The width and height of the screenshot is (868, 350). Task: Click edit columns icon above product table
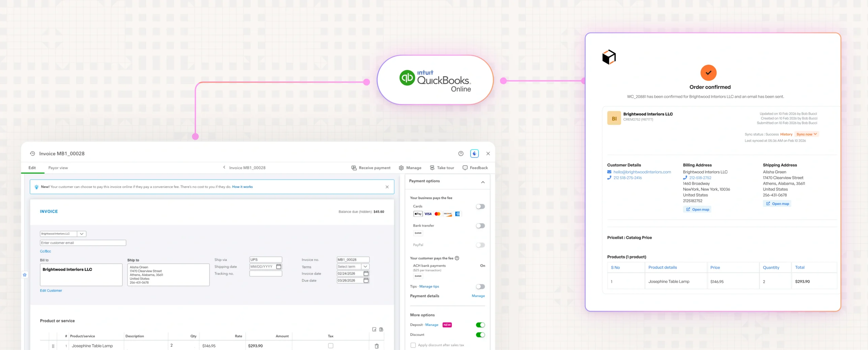pyautogui.click(x=374, y=329)
